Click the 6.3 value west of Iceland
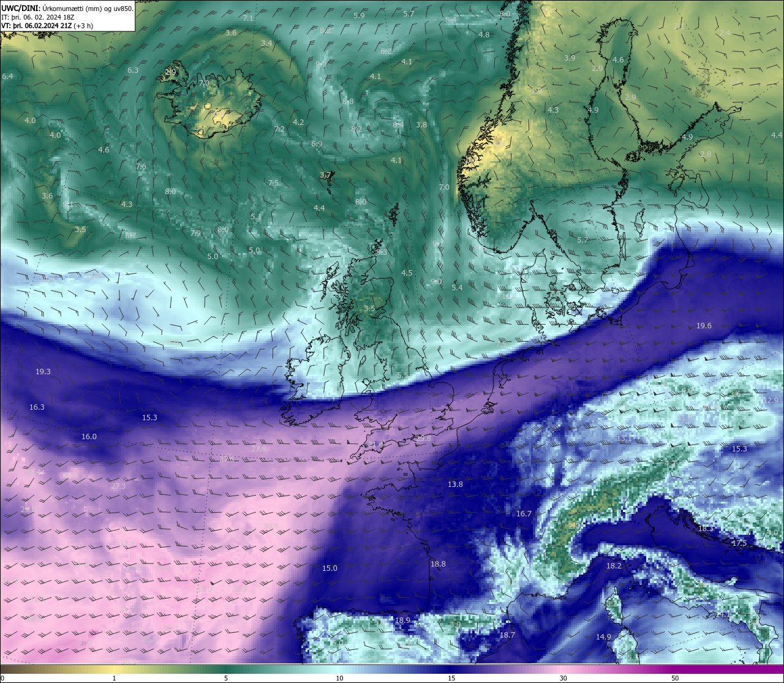This screenshot has height=683, width=784. (132, 70)
